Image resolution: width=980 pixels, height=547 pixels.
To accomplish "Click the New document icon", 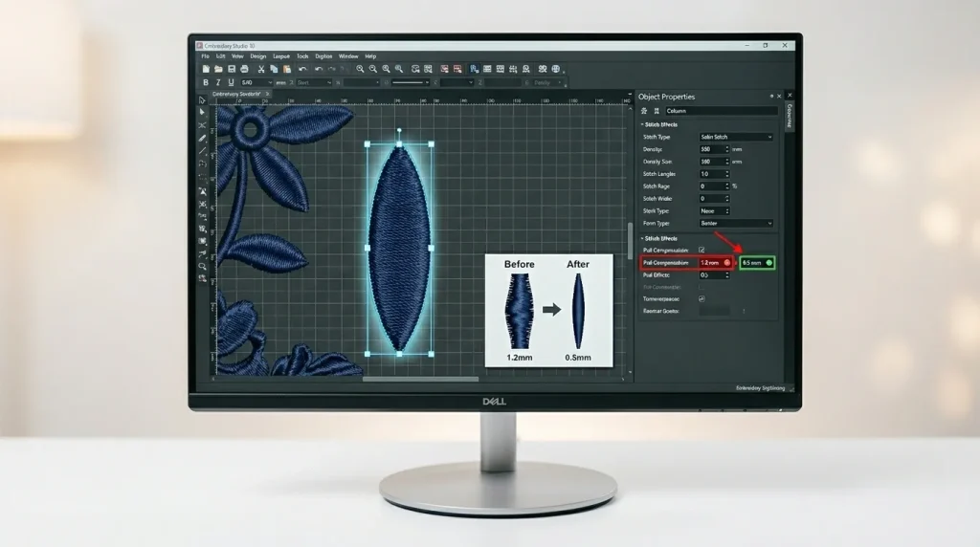I will tap(206, 69).
